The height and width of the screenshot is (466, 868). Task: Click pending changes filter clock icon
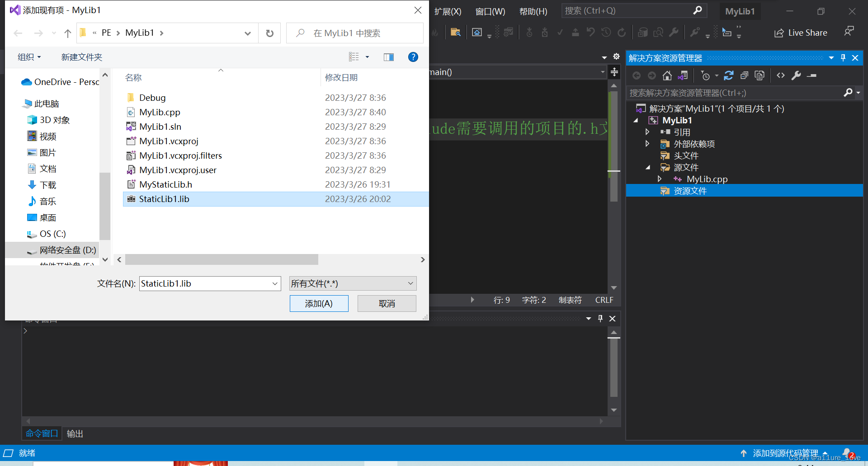(x=705, y=75)
